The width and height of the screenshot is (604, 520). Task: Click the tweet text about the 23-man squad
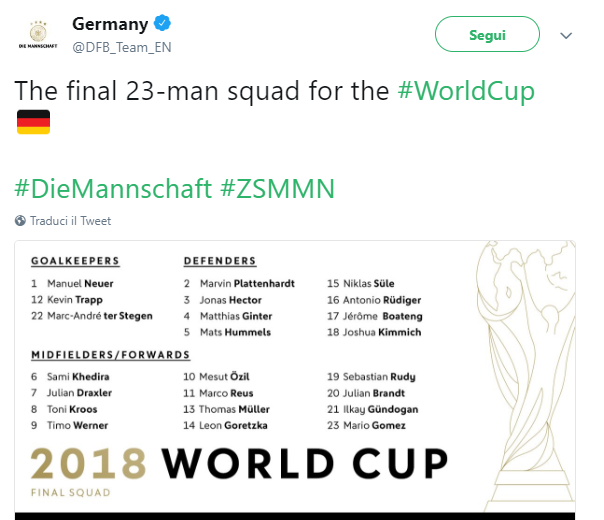(202, 91)
